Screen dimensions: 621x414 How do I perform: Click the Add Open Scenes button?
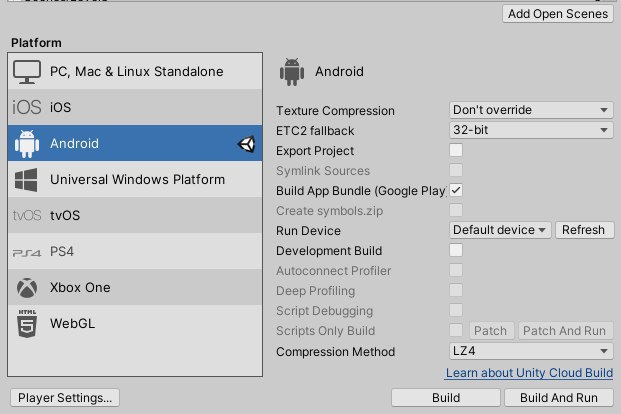click(558, 14)
